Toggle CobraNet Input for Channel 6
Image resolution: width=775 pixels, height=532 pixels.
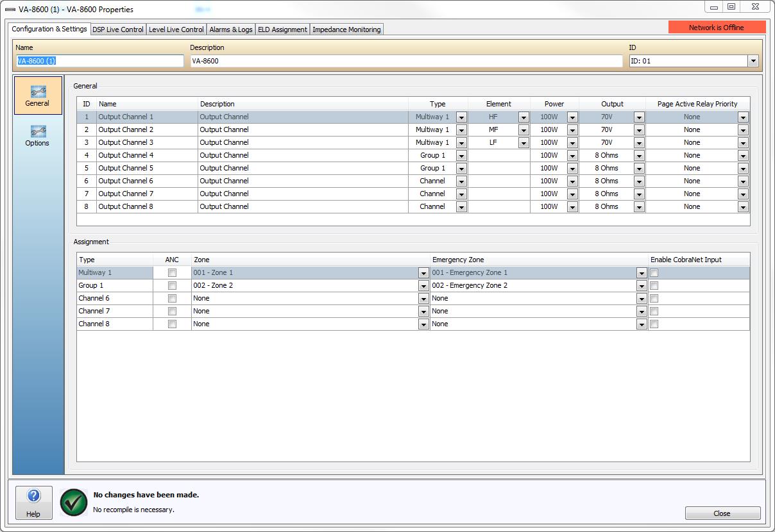[x=654, y=299]
